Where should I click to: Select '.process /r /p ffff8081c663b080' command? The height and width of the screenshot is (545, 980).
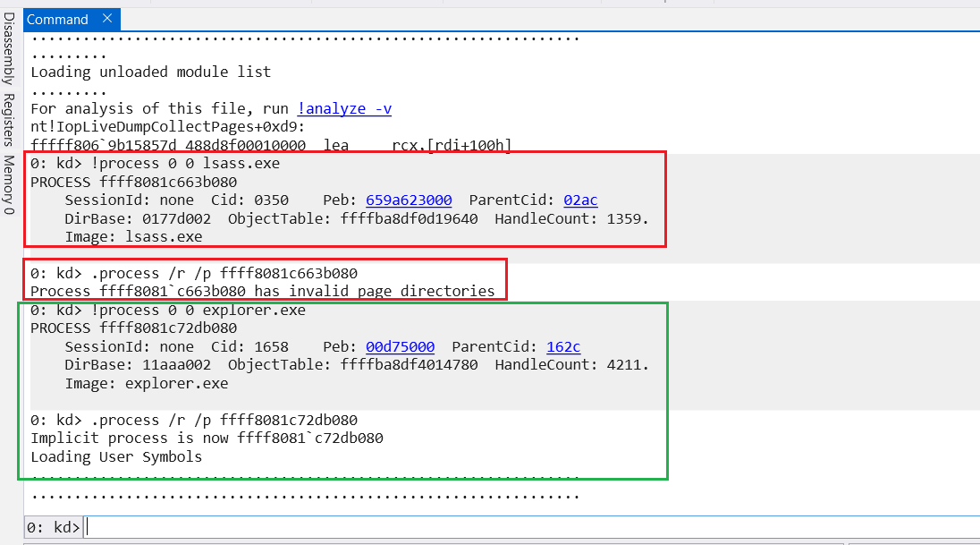click(224, 274)
